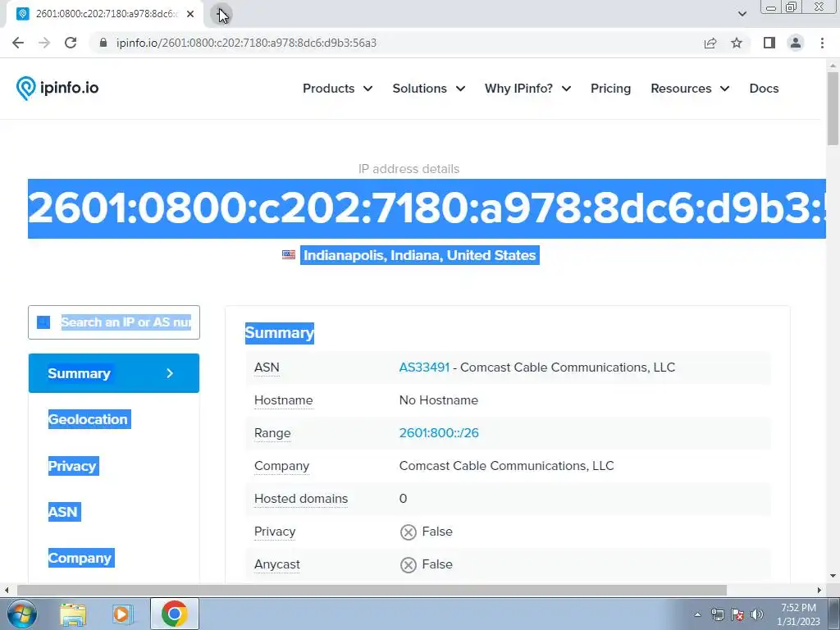Select the Summary sidebar tab
Viewport: 840px width, 630px height.
(113, 373)
